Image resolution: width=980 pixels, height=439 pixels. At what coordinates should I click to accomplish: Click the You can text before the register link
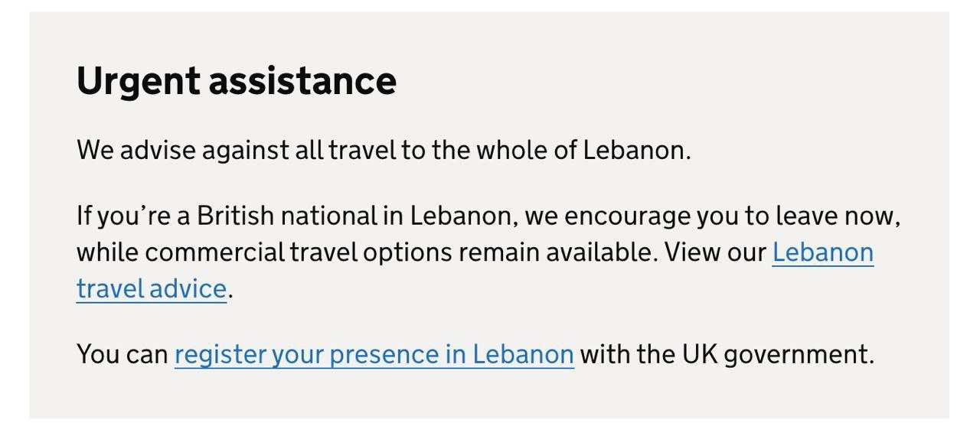tap(122, 354)
